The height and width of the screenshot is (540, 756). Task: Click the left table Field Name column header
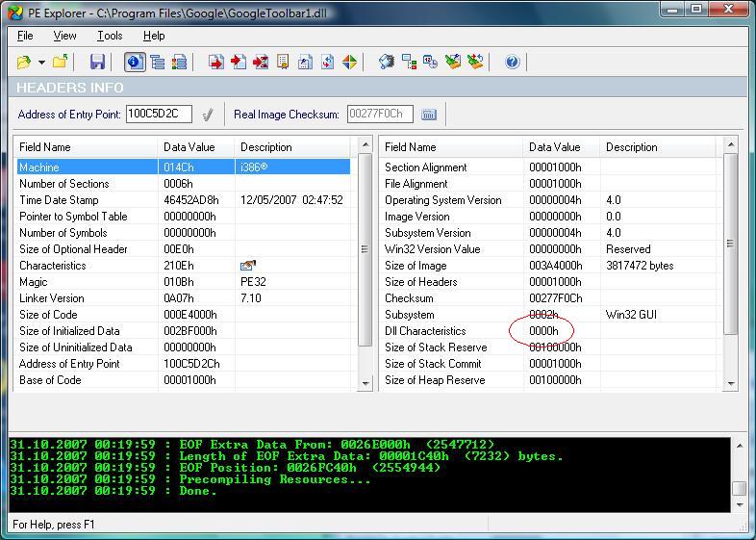tap(86, 146)
